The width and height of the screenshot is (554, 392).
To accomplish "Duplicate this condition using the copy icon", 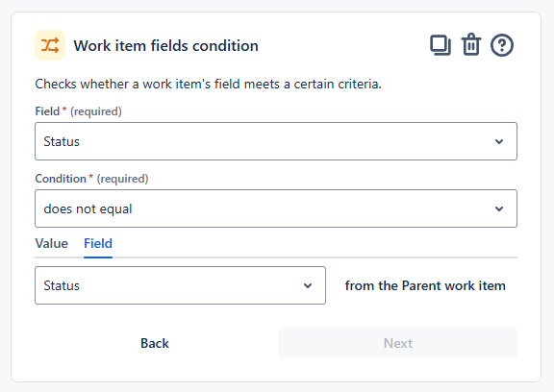I will [x=441, y=45].
